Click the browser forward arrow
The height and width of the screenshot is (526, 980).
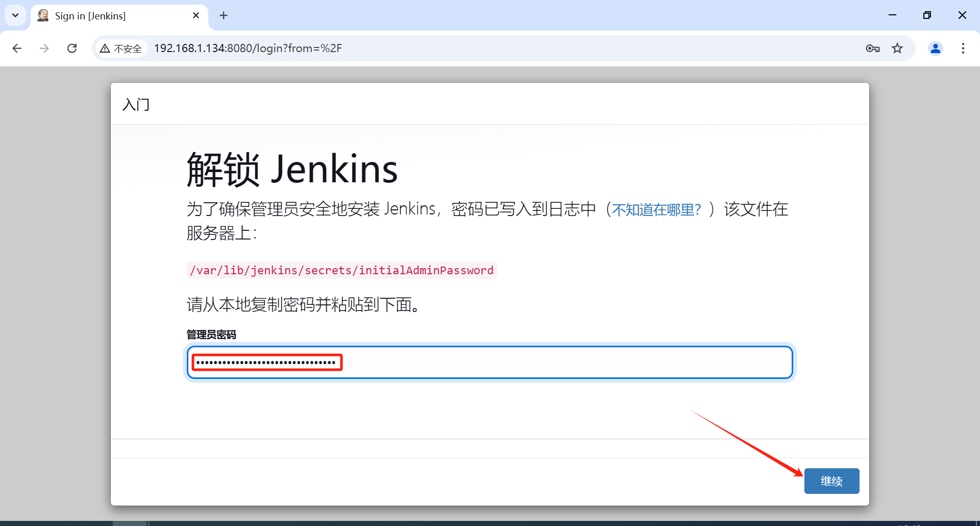tap(44, 48)
